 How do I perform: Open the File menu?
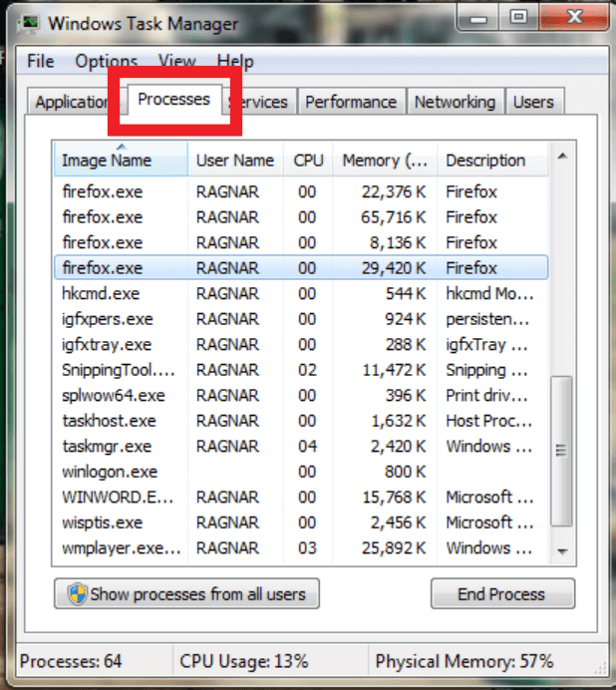point(41,61)
